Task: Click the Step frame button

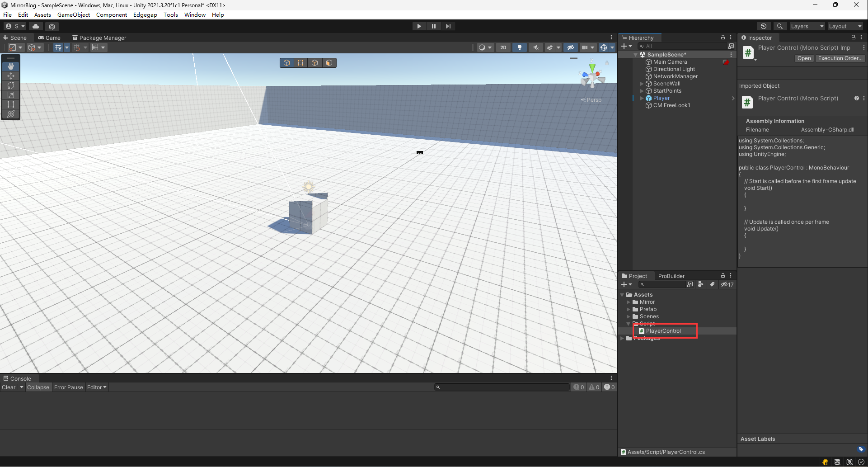Action: (x=448, y=26)
